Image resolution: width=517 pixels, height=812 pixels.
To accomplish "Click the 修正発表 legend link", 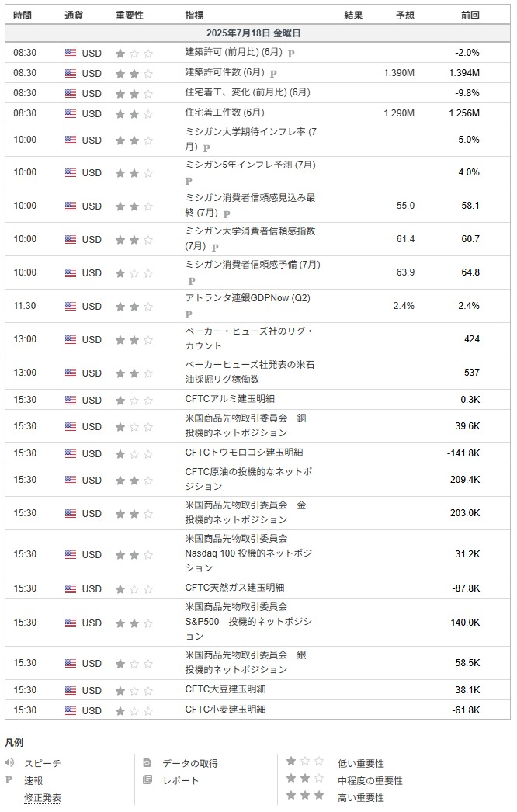I will [x=43, y=798].
